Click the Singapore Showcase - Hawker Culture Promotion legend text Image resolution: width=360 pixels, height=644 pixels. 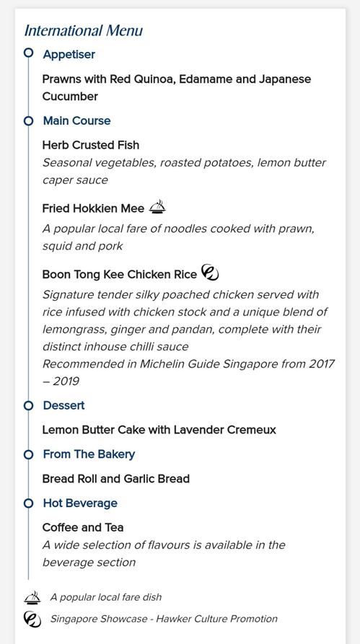click(x=164, y=619)
